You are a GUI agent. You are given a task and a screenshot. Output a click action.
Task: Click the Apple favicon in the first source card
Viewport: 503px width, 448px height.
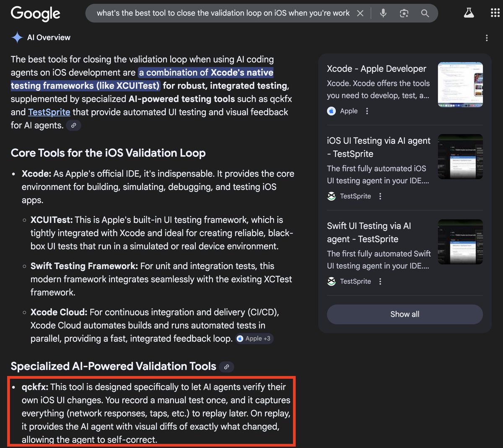pos(332,111)
